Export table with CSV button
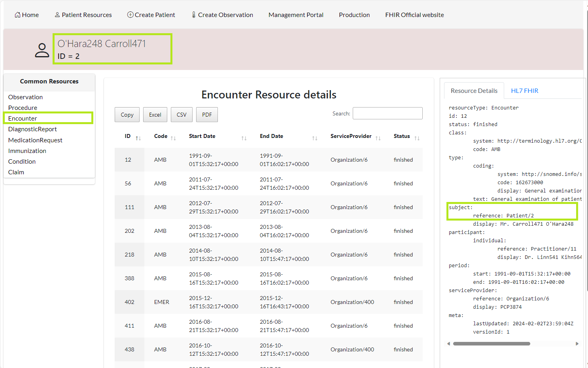Image resolution: width=588 pixels, height=368 pixels. tap(182, 115)
